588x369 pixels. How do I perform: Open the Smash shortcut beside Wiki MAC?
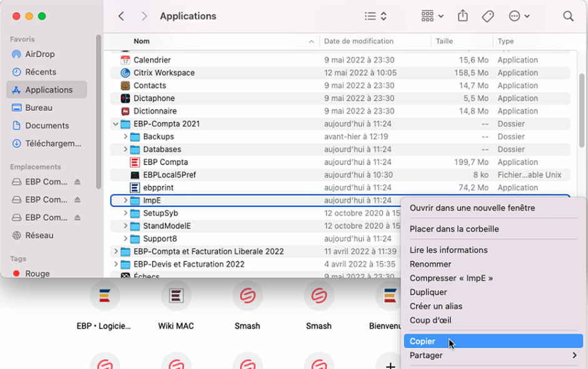(x=248, y=296)
